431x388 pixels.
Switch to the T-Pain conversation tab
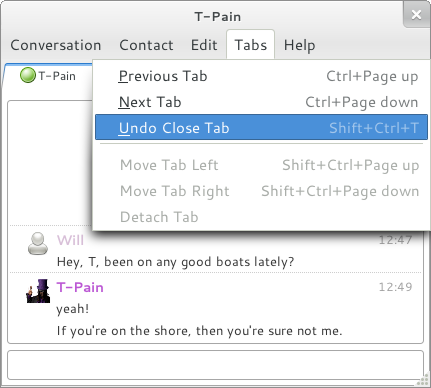pos(48,76)
